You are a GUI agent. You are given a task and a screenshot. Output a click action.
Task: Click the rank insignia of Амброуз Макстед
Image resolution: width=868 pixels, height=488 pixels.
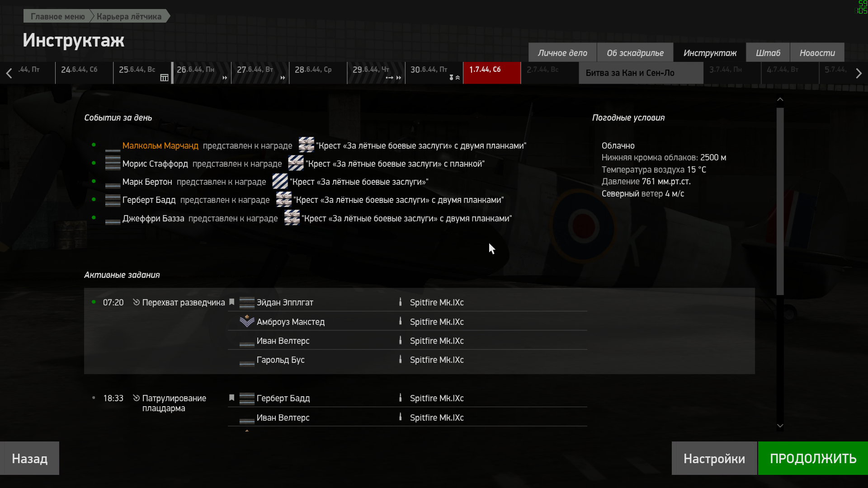(x=247, y=321)
